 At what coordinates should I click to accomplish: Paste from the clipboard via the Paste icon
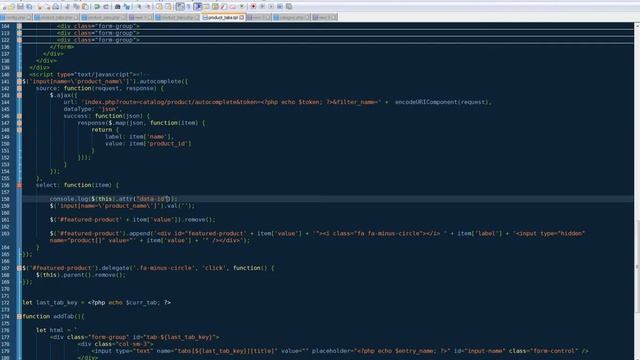pyautogui.click(x=85, y=7)
